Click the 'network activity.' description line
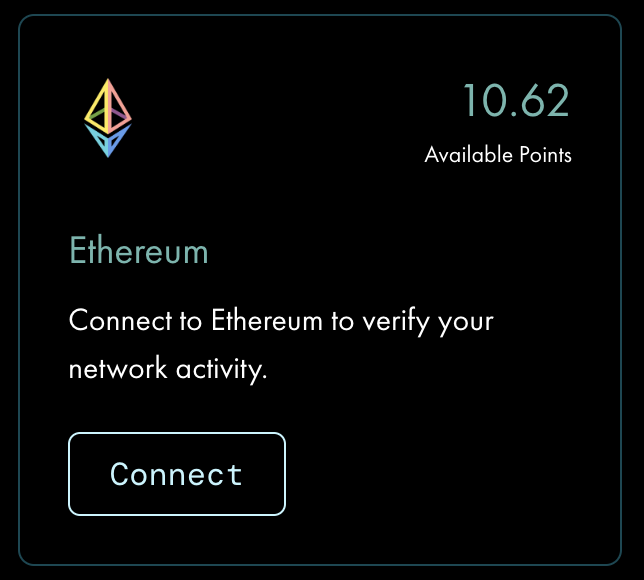 pos(168,369)
